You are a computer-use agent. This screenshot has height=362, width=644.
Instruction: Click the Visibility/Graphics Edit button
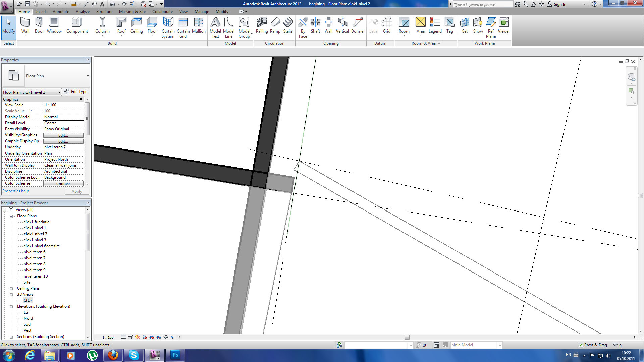point(63,135)
